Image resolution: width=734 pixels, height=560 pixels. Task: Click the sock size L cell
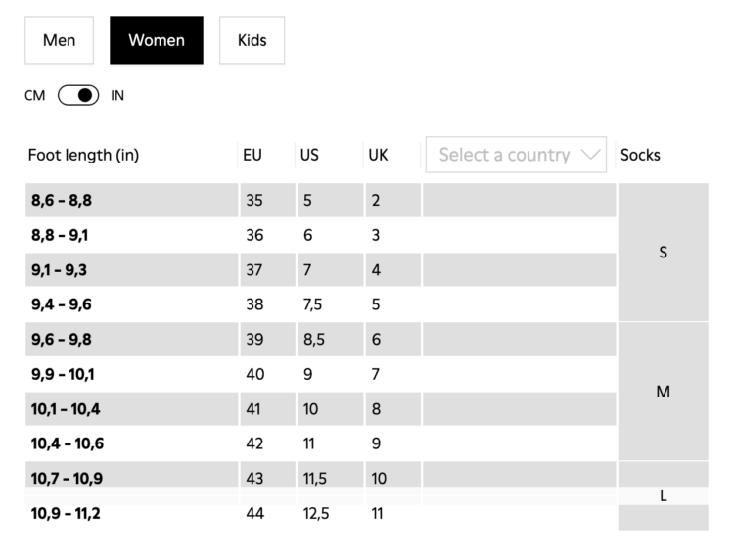click(x=663, y=496)
